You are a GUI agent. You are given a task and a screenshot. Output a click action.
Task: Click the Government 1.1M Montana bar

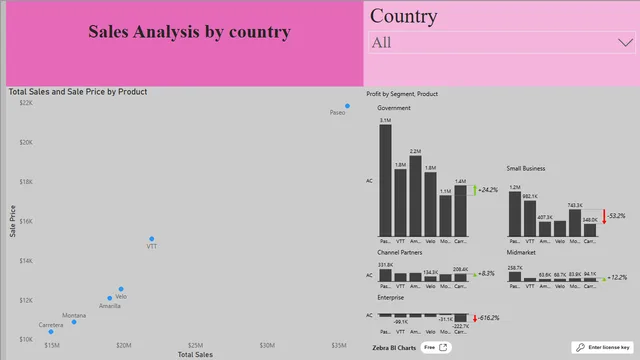445,216
